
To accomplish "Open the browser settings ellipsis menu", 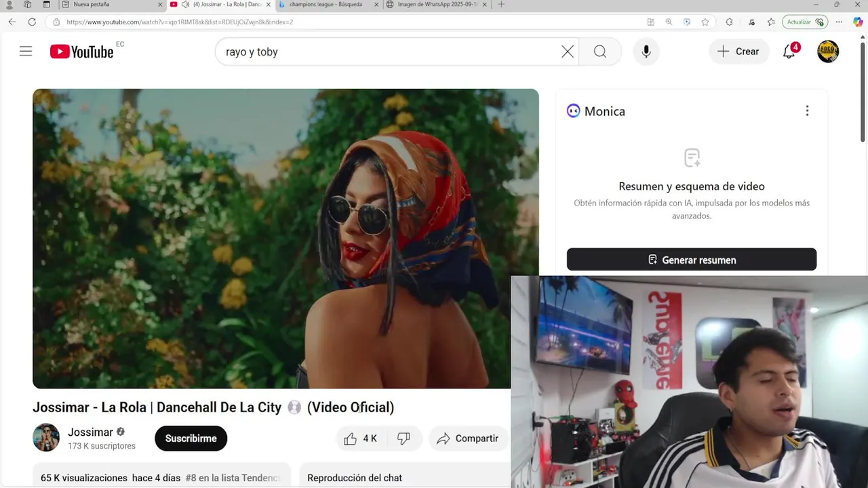I will coord(838,22).
